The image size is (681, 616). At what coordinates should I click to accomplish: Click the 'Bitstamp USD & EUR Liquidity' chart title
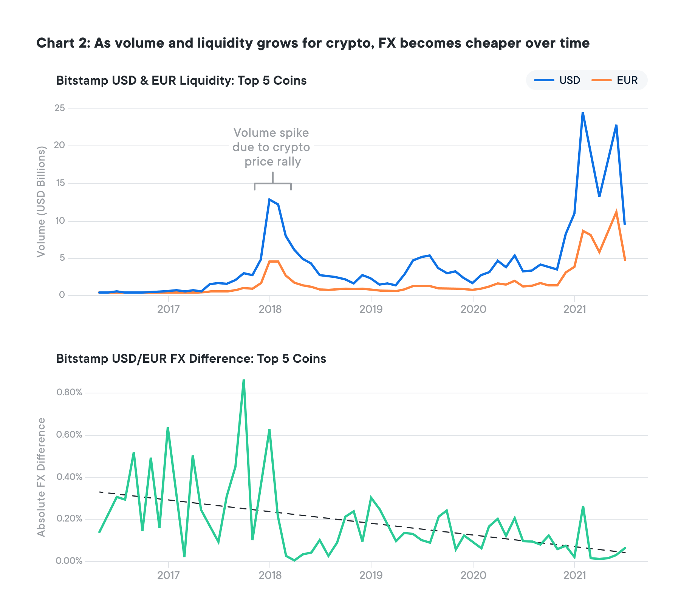click(x=181, y=80)
